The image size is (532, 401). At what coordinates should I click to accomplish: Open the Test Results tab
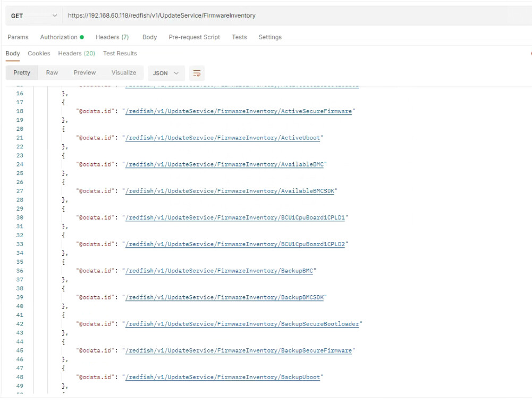point(120,54)
